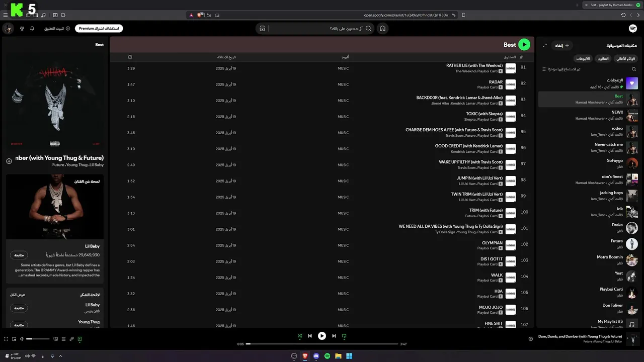
Task: Click the Album (ألبوم) column header
Action: click(x=345, y=57)
